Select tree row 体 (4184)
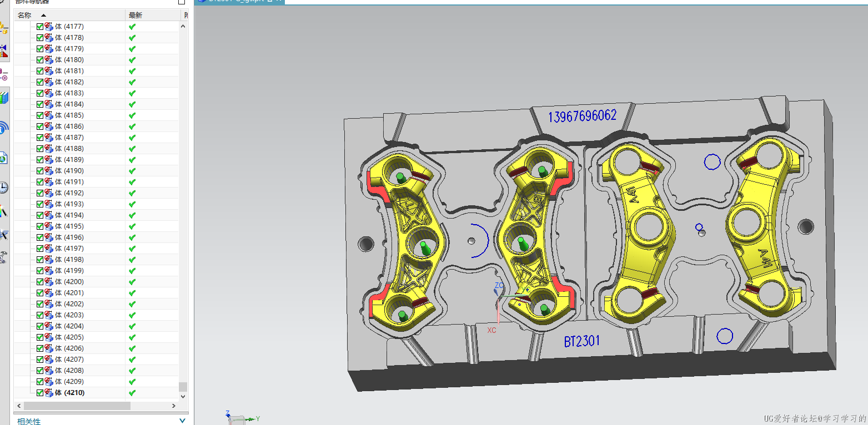The image size is (868, 425). (97, 104)
